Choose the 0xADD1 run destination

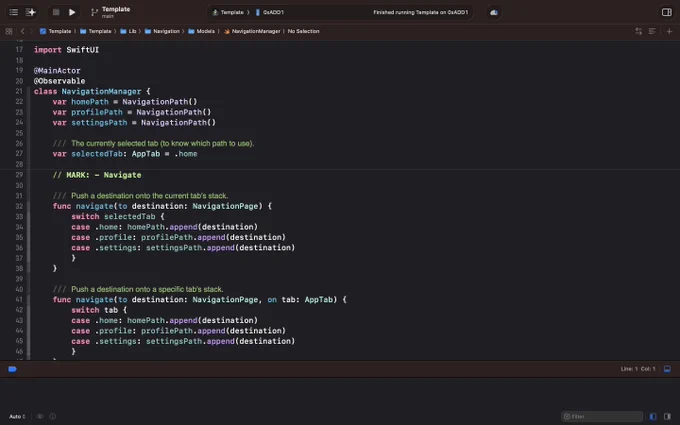pyautogui.click(x=270, y=12)
